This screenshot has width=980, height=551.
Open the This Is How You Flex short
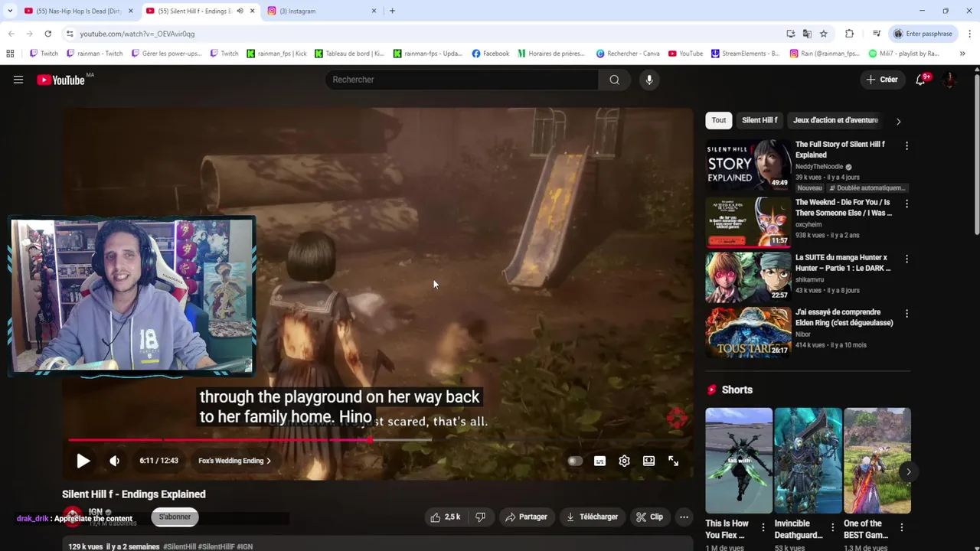pyautogui.click(x=739, y=461)
